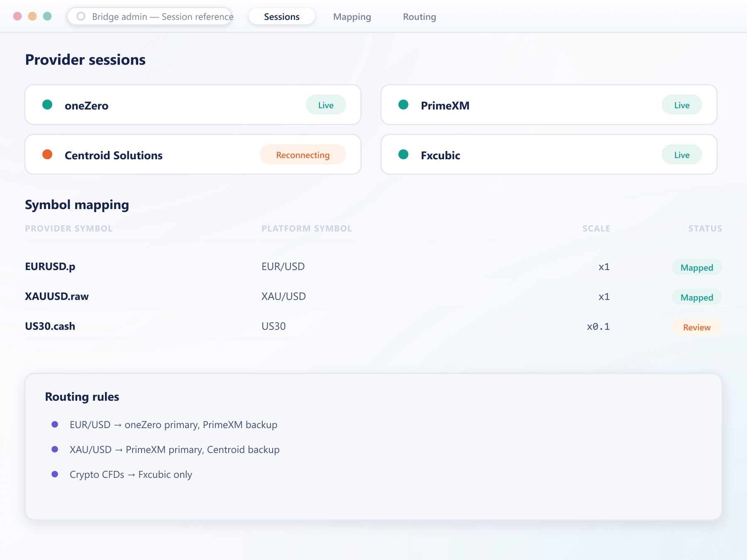
Task: Click the PrimeXM green status indicator
Action: tap(403, 105)
